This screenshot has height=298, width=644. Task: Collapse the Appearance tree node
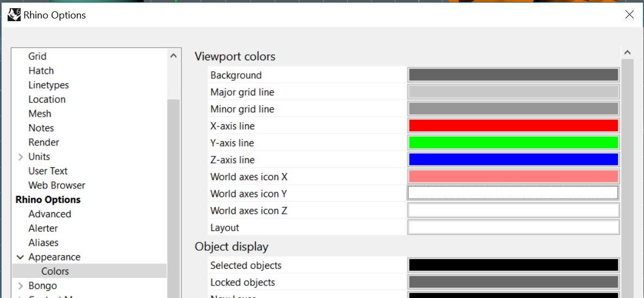(20, 257)
